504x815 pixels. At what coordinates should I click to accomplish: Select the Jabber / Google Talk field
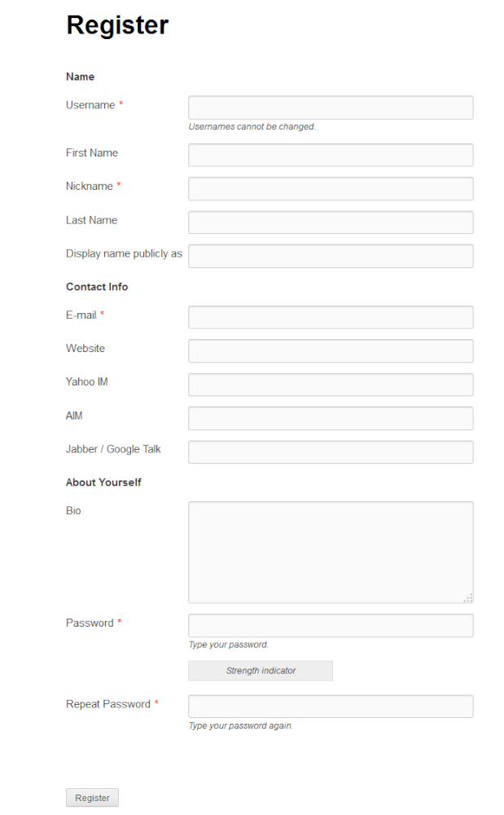[x=331, y=452]
